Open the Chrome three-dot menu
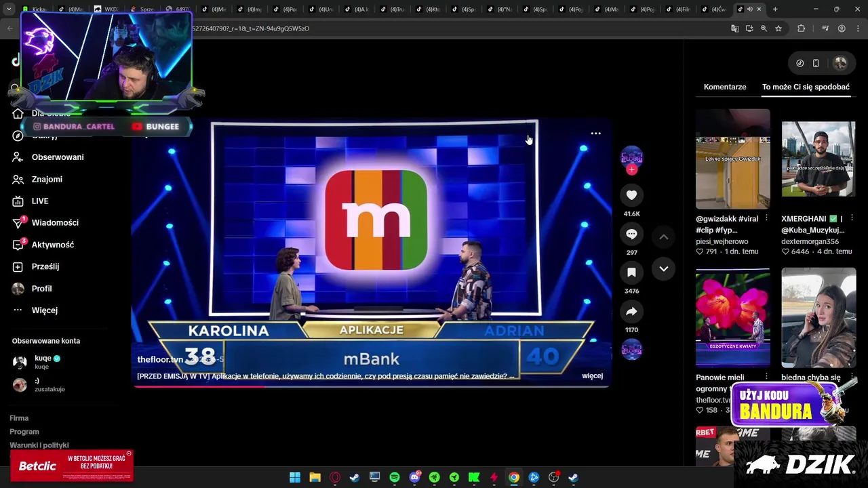The image size is (868, 488). coord(856,28)
